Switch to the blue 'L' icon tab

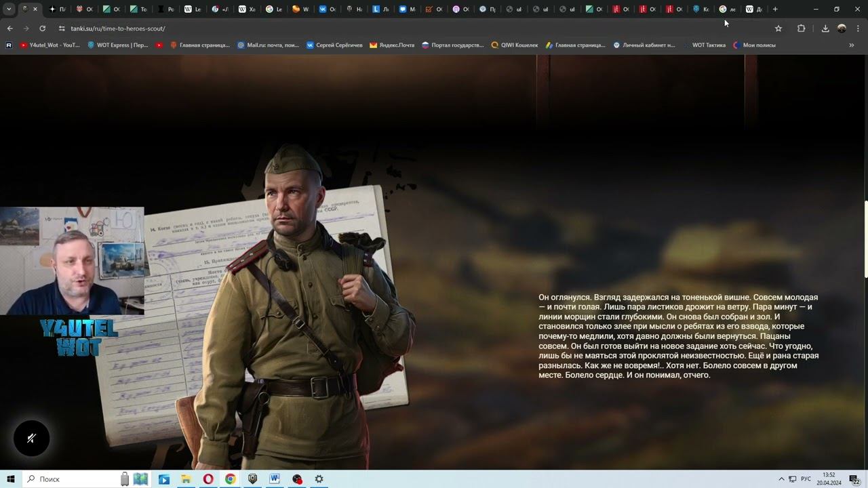(x=381, y=9)
